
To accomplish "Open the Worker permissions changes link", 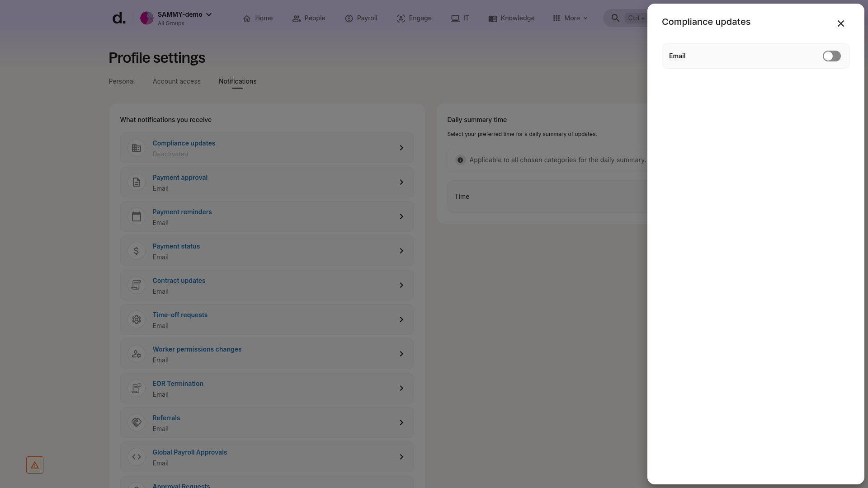I will coord(197,349).
